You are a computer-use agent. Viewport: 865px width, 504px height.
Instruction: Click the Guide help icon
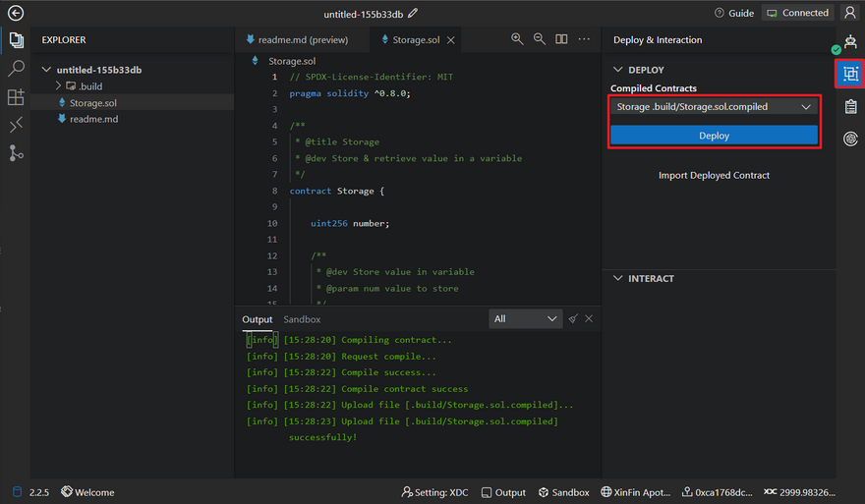click(719, 13)
